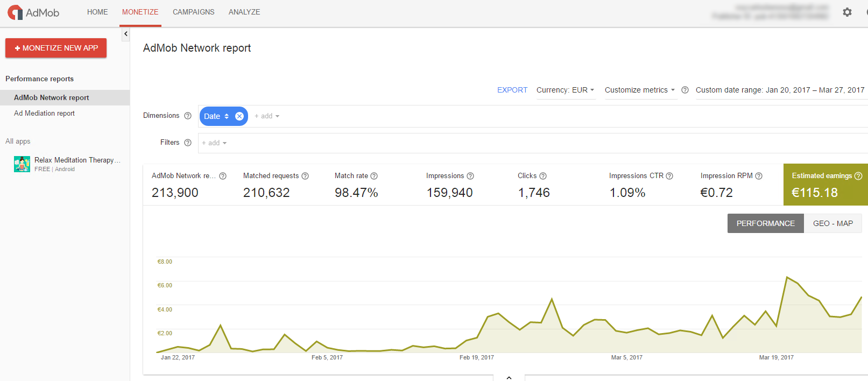Viewport: 868px width, 381px height.
Task: Click the Performance reports heading
Action: coord(39,79)
